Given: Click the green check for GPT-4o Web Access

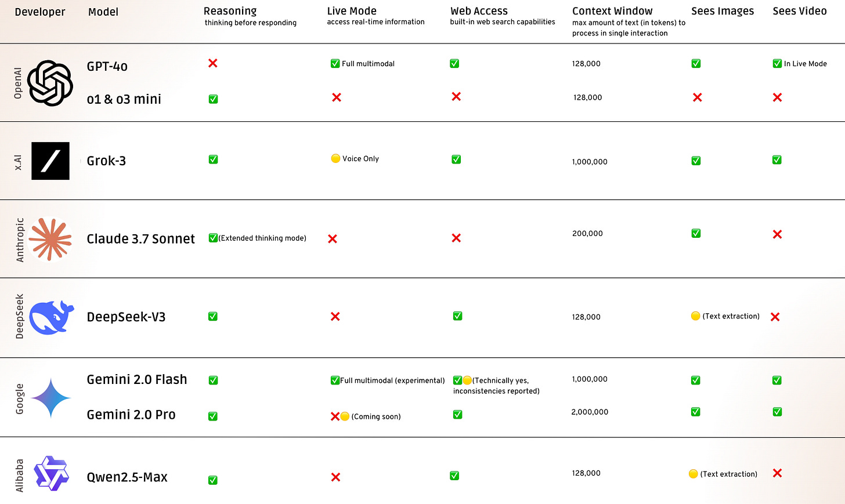Looking at the screenshot, I should (x=454, y=63).
